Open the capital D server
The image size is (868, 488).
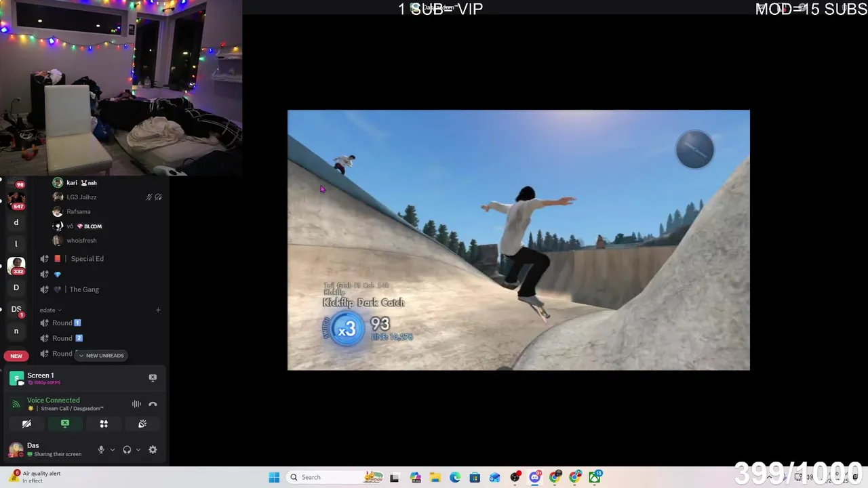[x=16, y=287]
